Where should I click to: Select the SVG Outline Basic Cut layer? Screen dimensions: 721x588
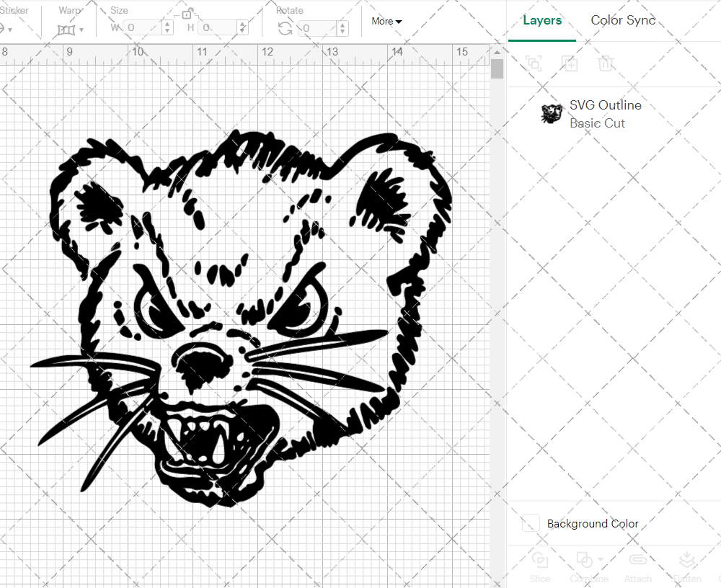click(606, 113)
